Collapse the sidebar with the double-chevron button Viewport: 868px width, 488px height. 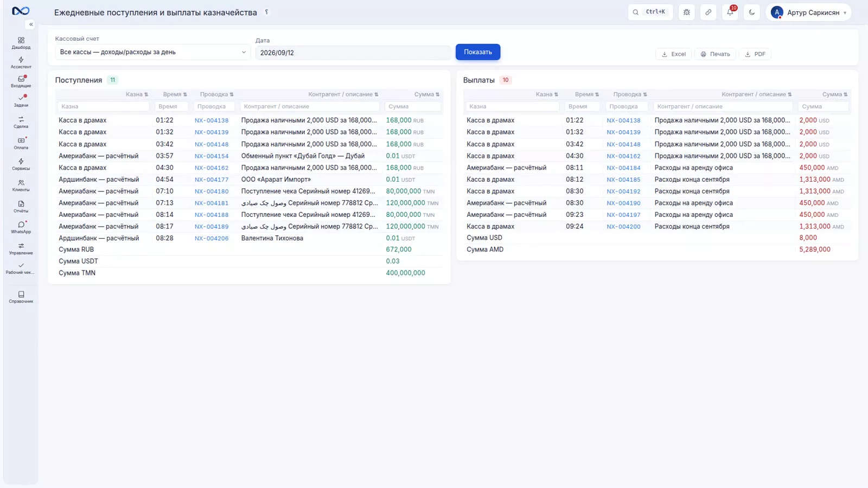pyautogui.click(x=31, y=24)
